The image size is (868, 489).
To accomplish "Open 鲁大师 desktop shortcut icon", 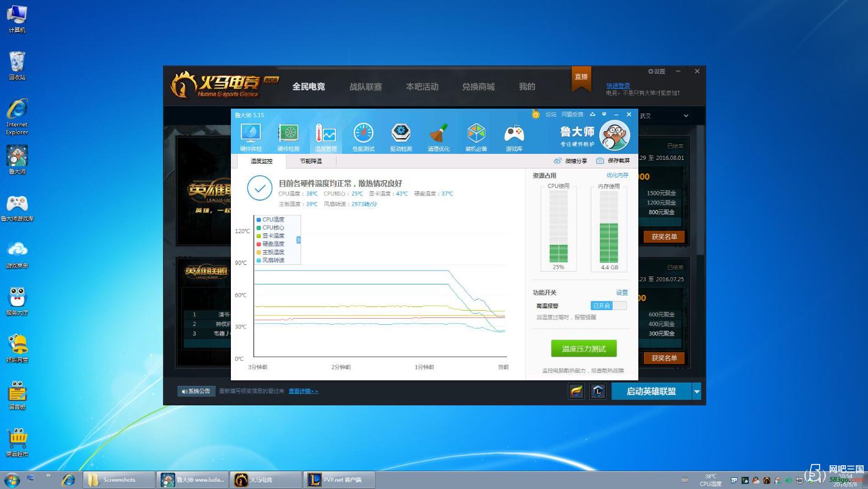I will coord(17,160).
